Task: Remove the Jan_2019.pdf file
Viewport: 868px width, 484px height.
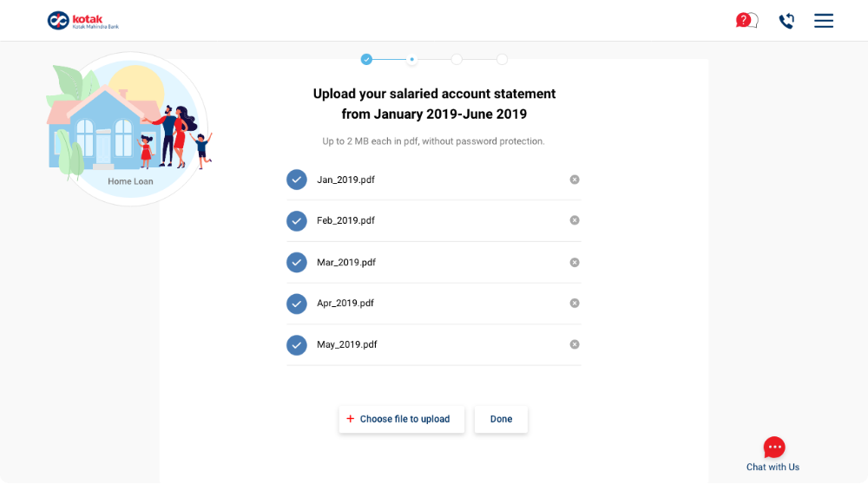Action: pos(575,180)
